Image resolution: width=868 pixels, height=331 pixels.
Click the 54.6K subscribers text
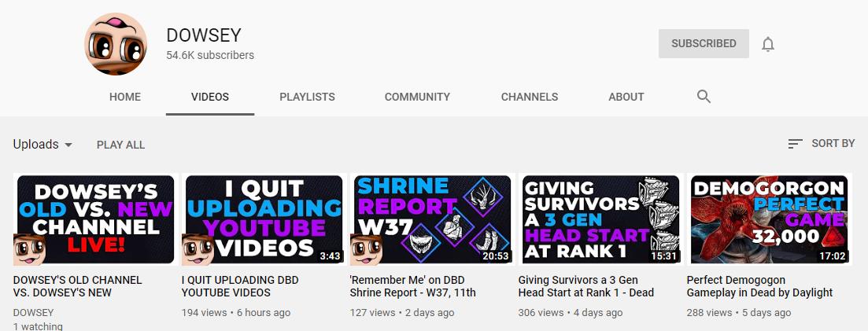(x=210, y=55)
